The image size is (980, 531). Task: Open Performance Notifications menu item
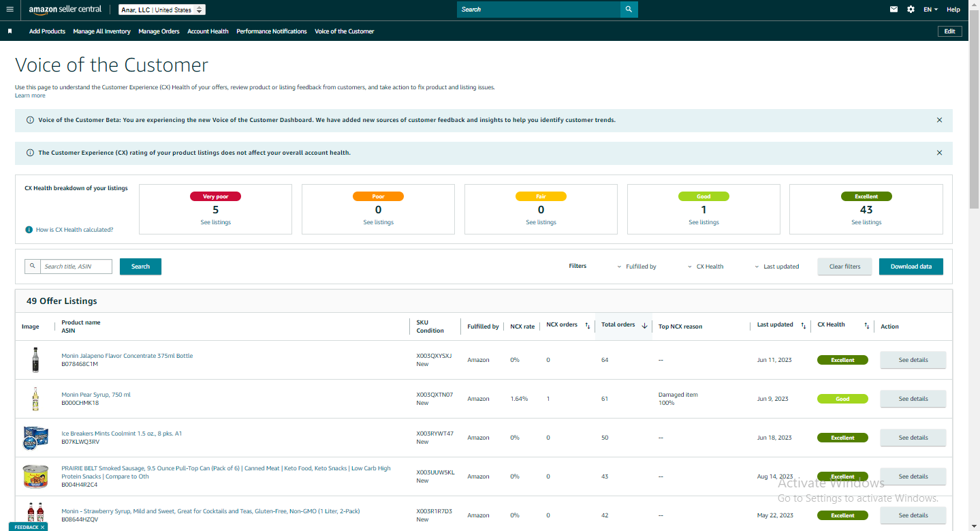point(272,31)
